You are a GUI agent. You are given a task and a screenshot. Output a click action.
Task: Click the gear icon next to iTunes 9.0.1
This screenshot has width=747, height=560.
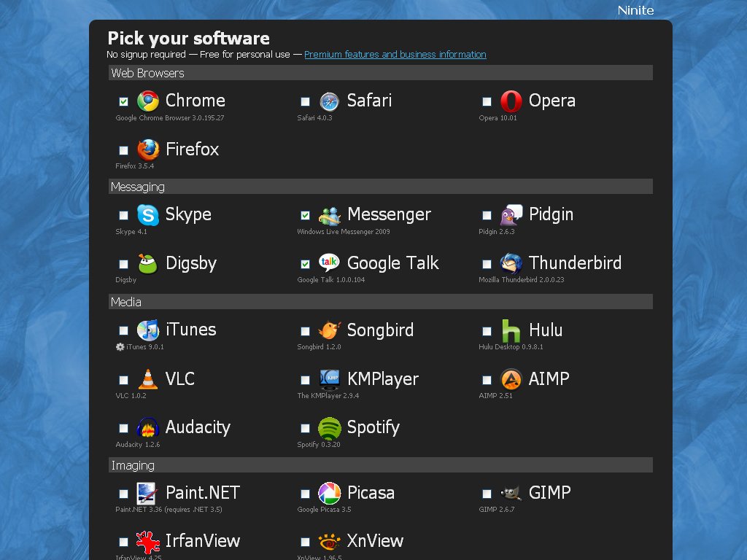point(120,346)
